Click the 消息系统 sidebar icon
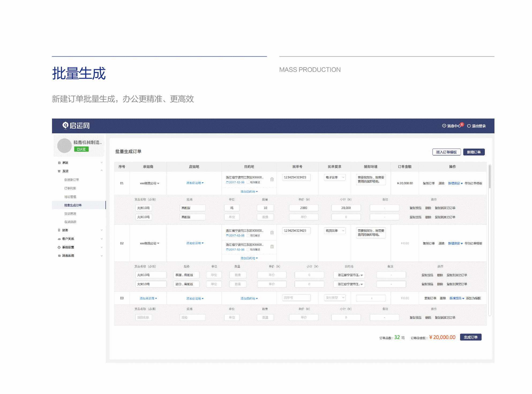 [59, 256]
